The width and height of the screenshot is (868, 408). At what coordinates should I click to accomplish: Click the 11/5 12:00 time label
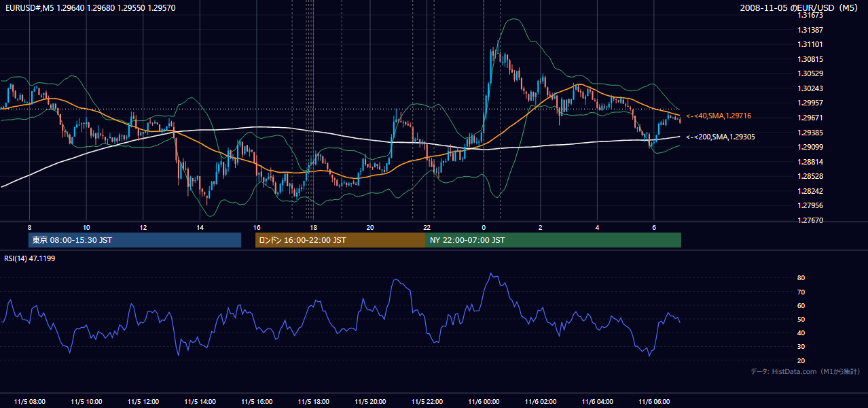[143, 402]
